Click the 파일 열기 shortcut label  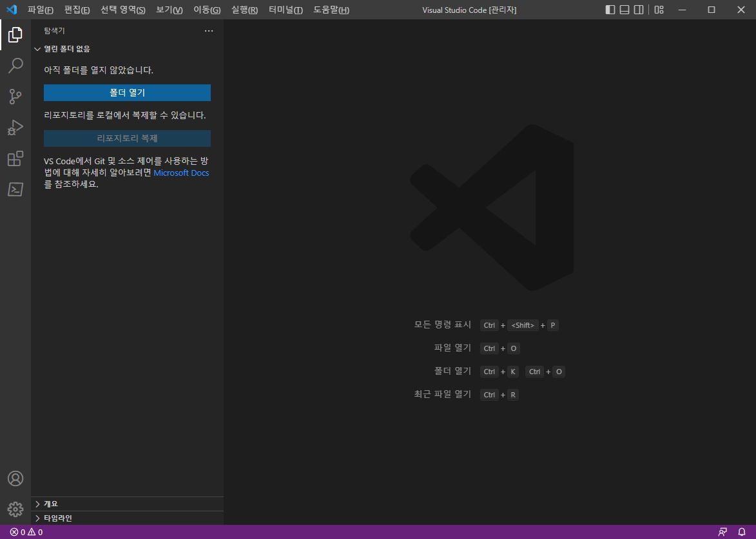[452, 348]
